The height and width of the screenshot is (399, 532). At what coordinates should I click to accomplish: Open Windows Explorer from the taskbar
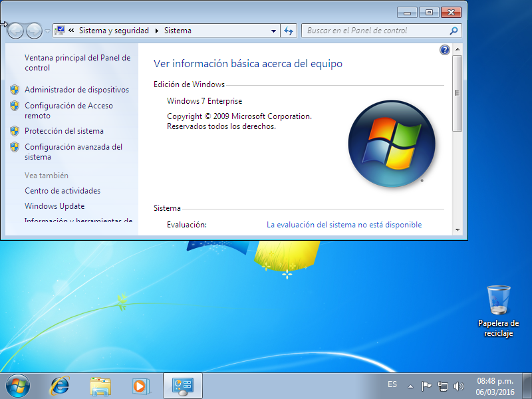point(100,385)
